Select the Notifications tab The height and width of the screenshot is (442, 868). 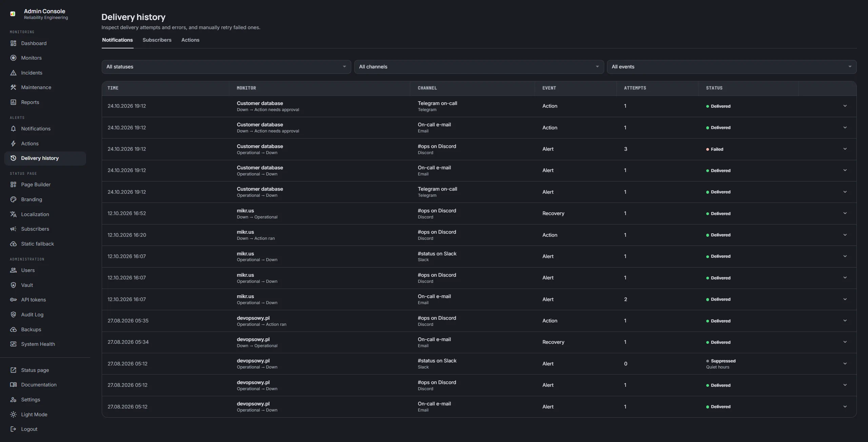[117, 40]
